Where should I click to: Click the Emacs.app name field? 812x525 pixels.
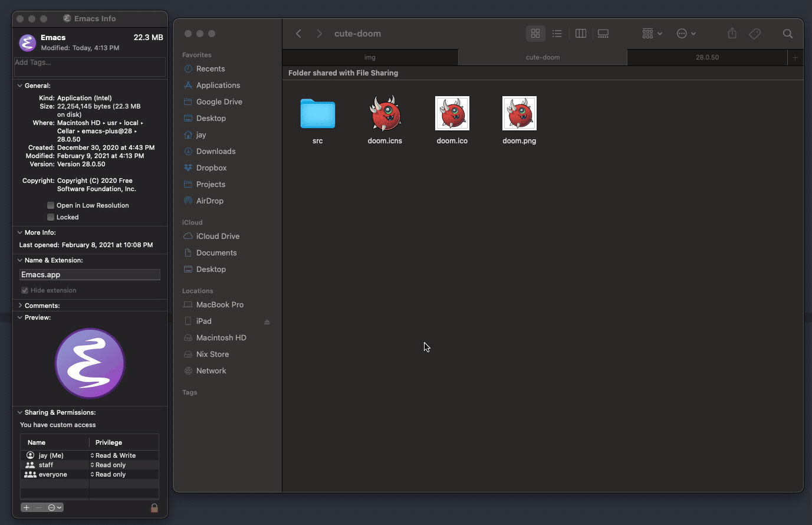[x=90, y=275]
